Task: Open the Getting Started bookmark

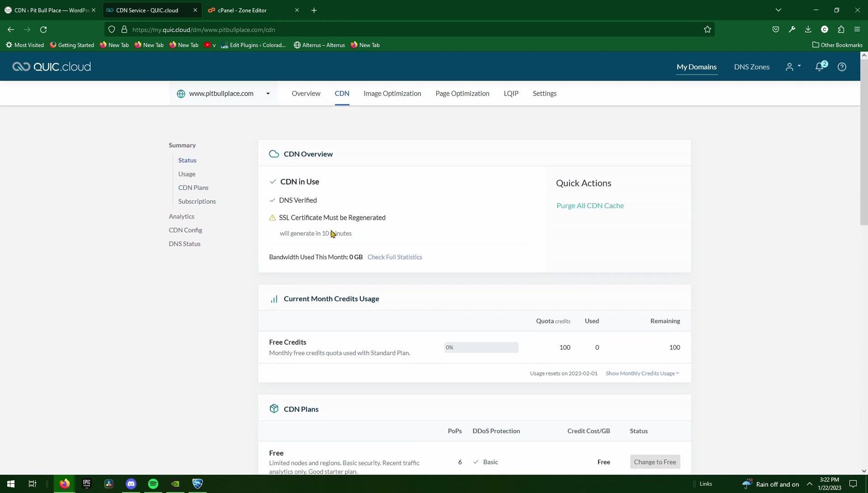Action: (72, 45)
